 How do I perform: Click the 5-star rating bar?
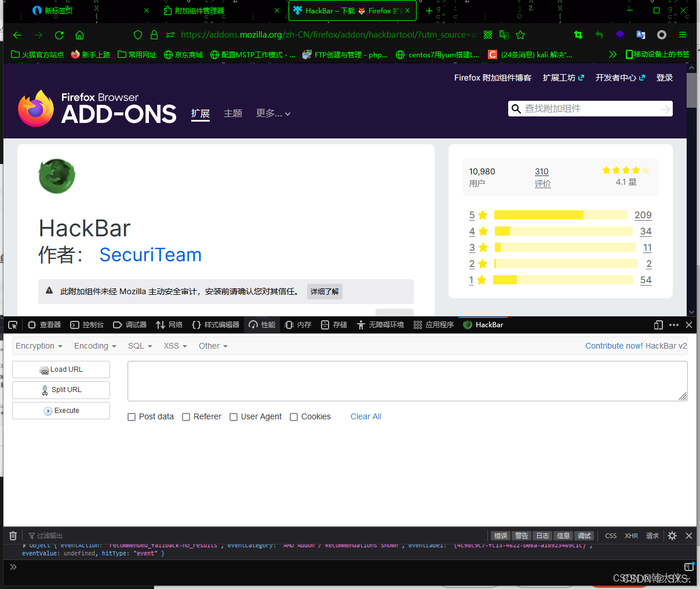coord(561,215)
